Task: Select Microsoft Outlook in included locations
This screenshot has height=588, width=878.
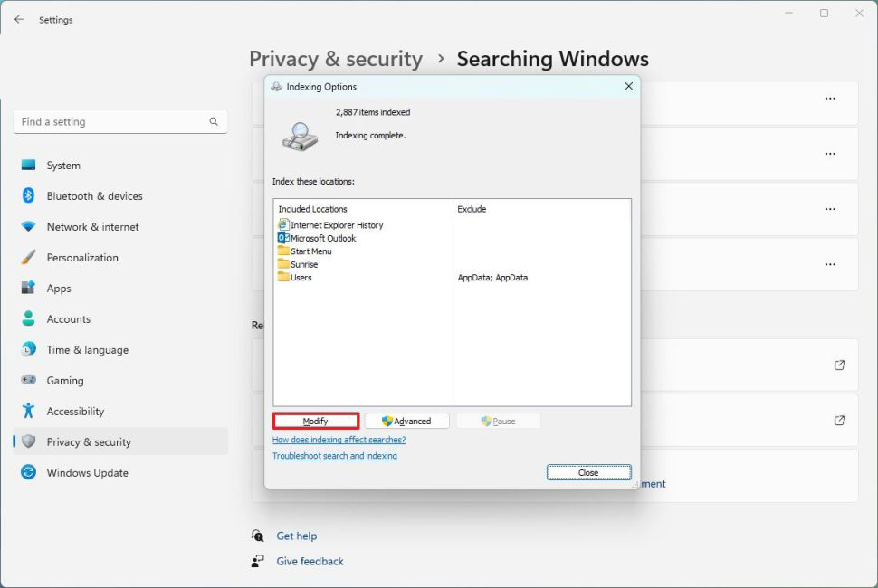Action: click(323, 238)
